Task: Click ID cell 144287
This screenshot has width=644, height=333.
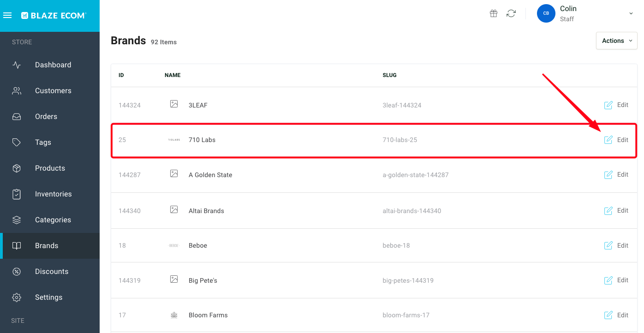Action: point(130,175)
